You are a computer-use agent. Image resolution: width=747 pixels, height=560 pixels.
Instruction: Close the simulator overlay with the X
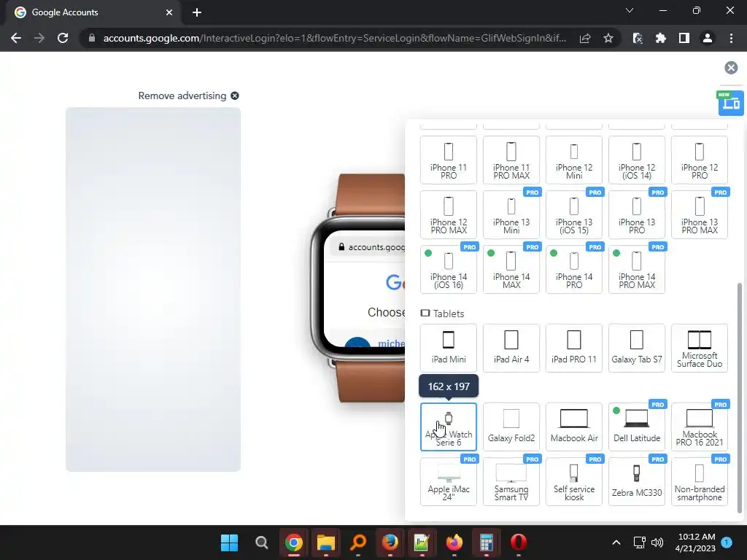click(731, 68)
